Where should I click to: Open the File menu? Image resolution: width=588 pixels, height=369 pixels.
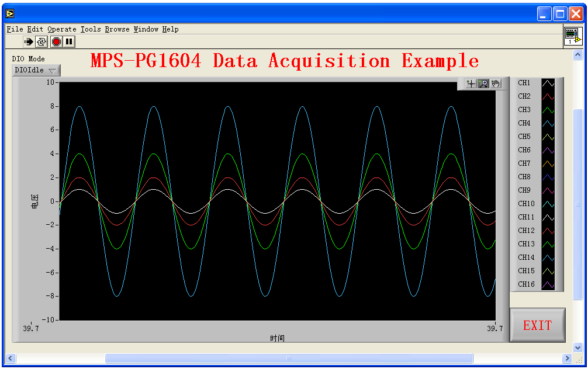(x=15, y=29)
